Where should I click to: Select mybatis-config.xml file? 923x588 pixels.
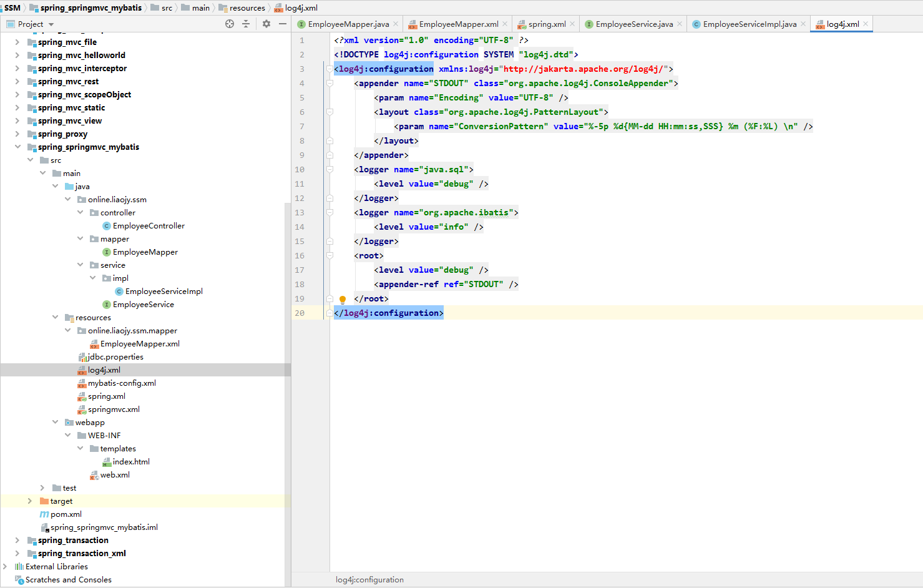[x=122, y=383]
